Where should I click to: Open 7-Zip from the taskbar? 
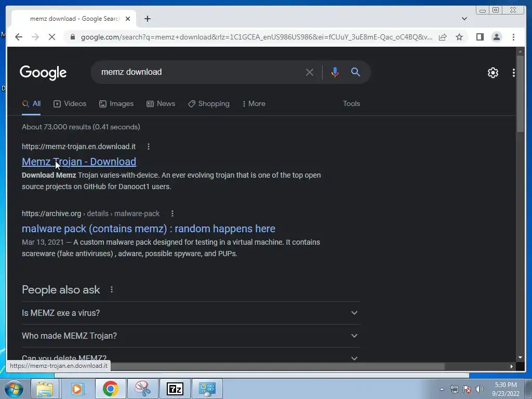[x=175, y=389]
